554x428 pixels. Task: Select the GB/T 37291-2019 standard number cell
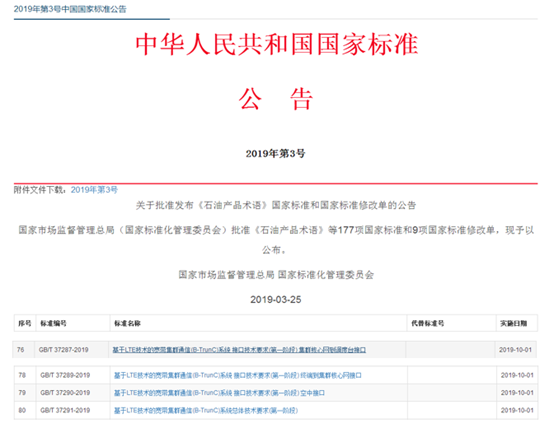[x=65, y=410]
